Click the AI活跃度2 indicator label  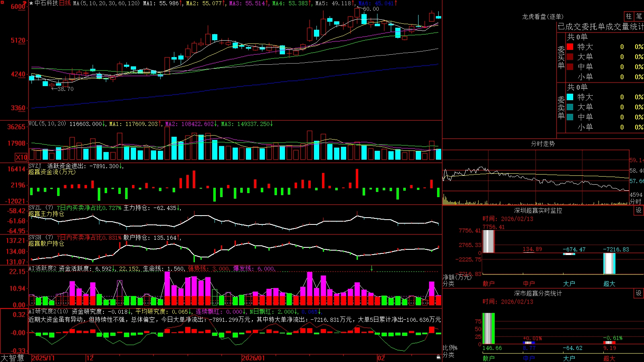click(43, 268)
